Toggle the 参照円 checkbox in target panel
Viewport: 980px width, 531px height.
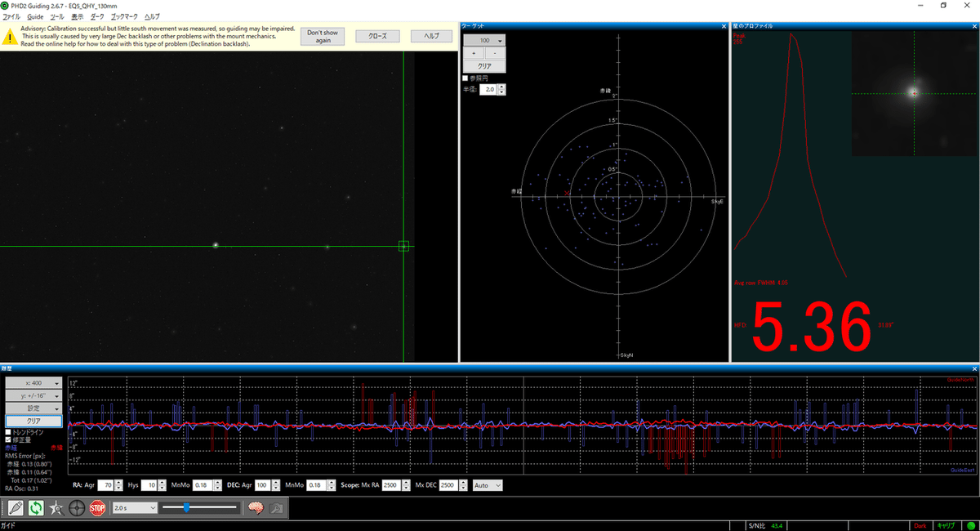[x=465, y=78]
